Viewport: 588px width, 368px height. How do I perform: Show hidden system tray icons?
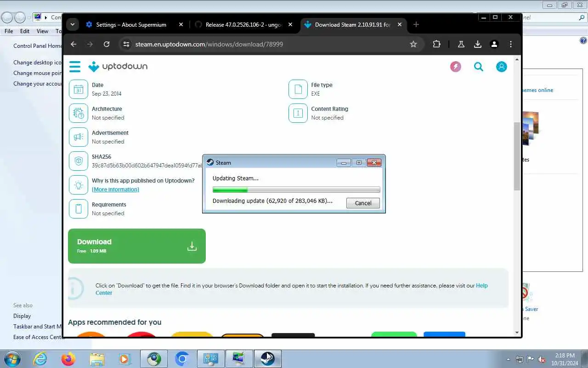point(508,359)
